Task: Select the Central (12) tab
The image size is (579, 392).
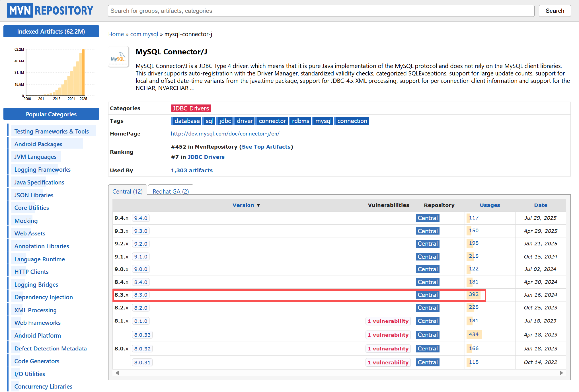Action: 127,191
